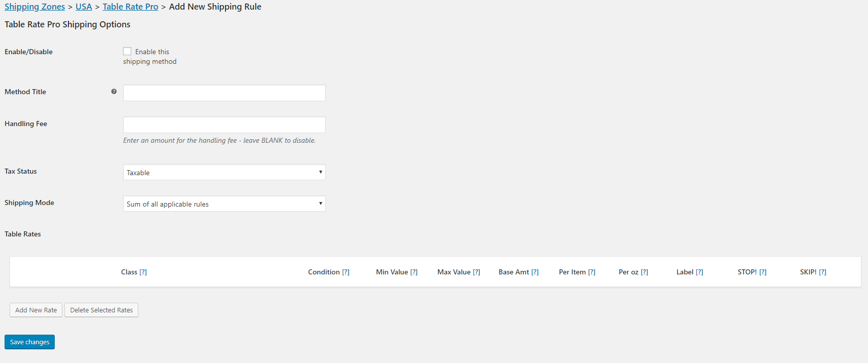Open the Min Value help [?]
Screen dimensions: 868x363
click(414, 272)
